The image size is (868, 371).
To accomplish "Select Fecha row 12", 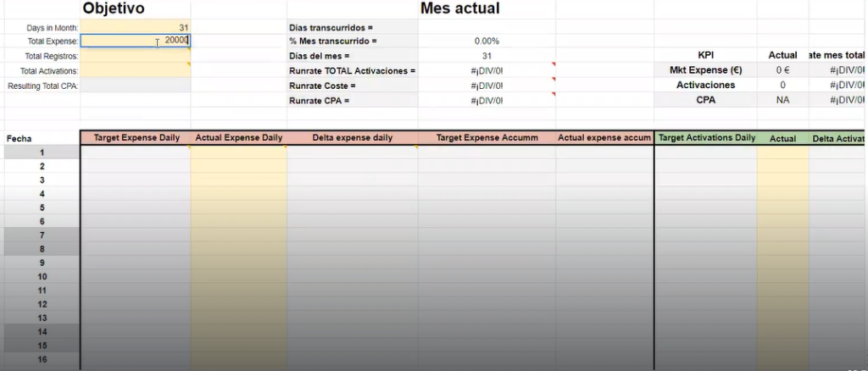I will click(x=42, y=304).
